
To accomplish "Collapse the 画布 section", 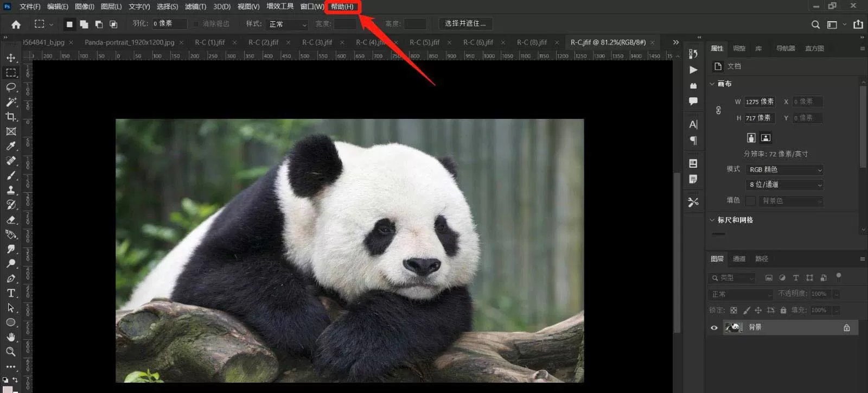I will tap(712, 84).
